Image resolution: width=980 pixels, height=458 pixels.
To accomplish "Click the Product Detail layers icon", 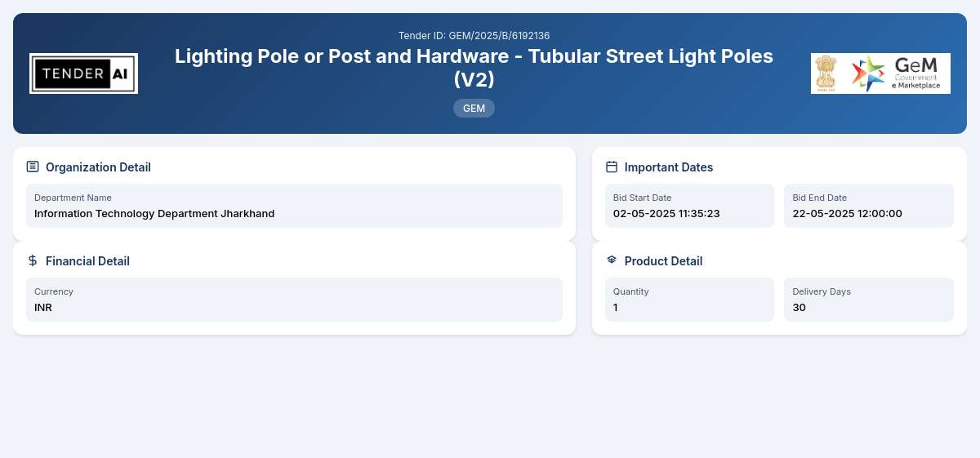I will (612, 260).
